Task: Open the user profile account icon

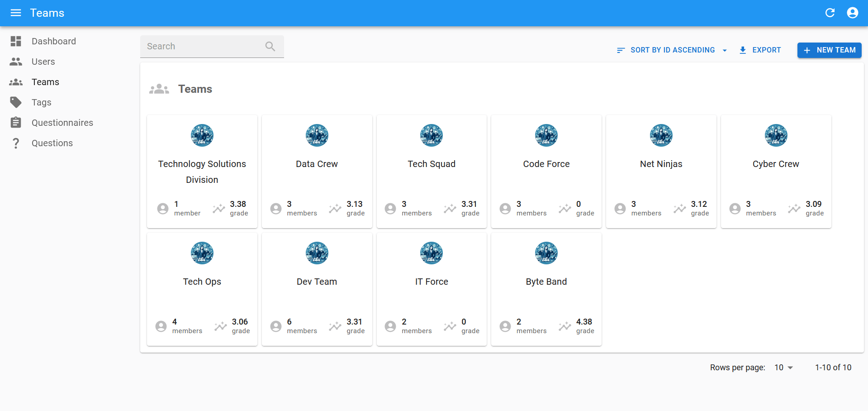Action: coord(853,13)
